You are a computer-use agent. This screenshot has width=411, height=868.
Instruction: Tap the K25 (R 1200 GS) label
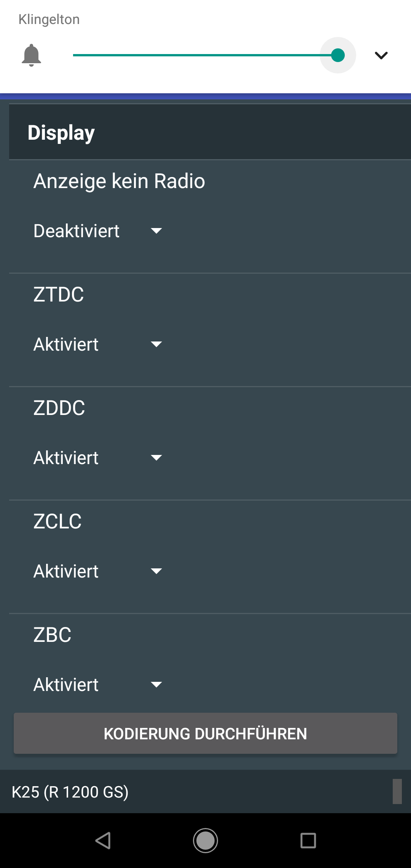[70, 792]
